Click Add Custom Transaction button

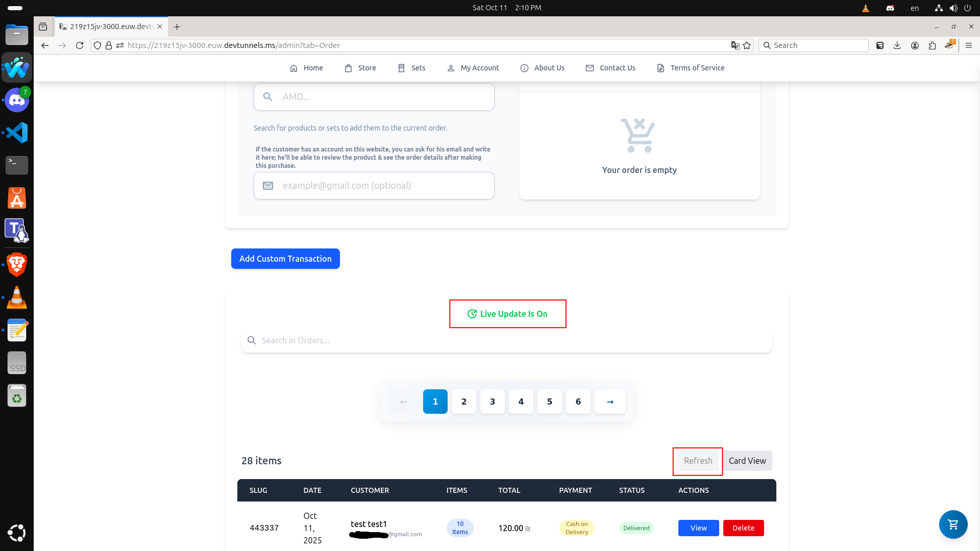tap(285, 259)
